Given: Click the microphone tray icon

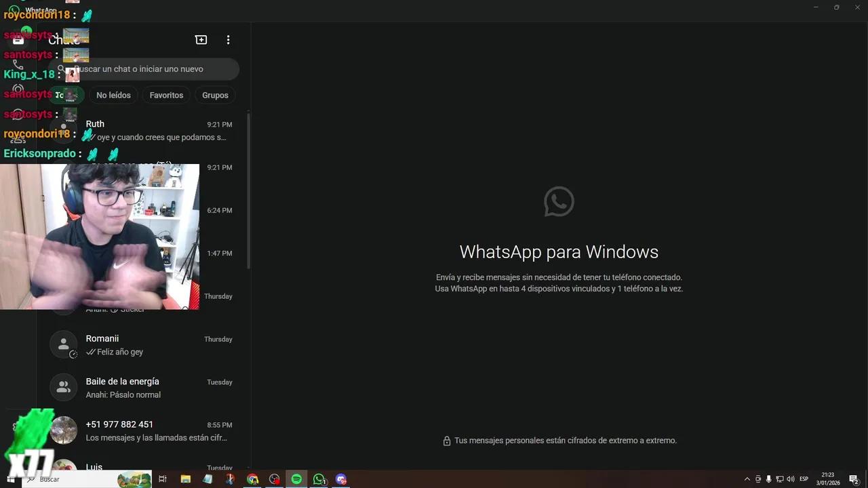Looking at the screenshot, I should pos(768,479).
